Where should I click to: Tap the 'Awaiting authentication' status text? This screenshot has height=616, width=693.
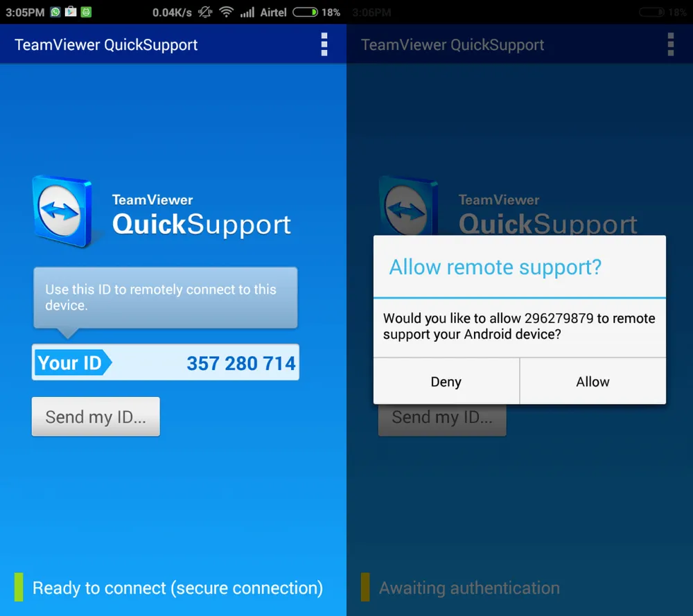(x=469, y=588)
